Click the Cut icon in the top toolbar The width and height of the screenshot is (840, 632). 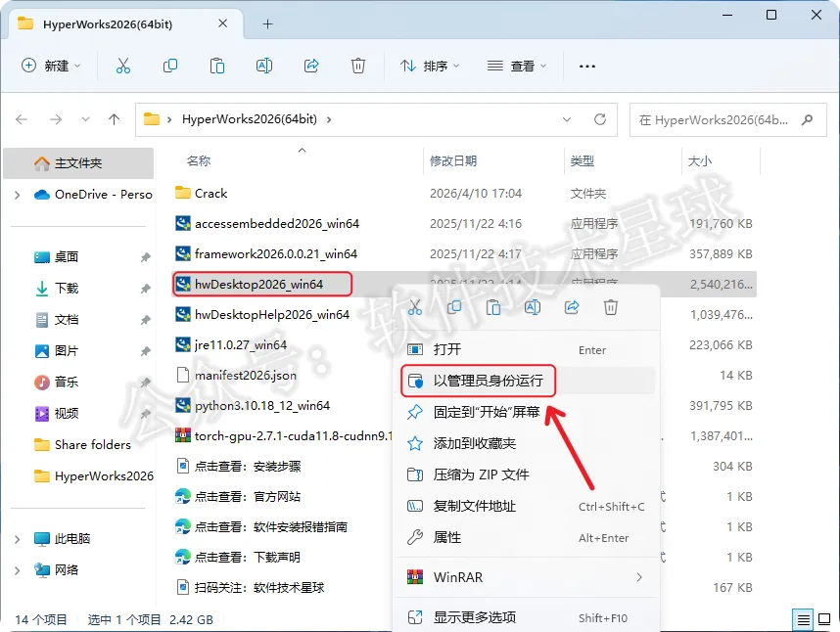click(x=123, y=66)
